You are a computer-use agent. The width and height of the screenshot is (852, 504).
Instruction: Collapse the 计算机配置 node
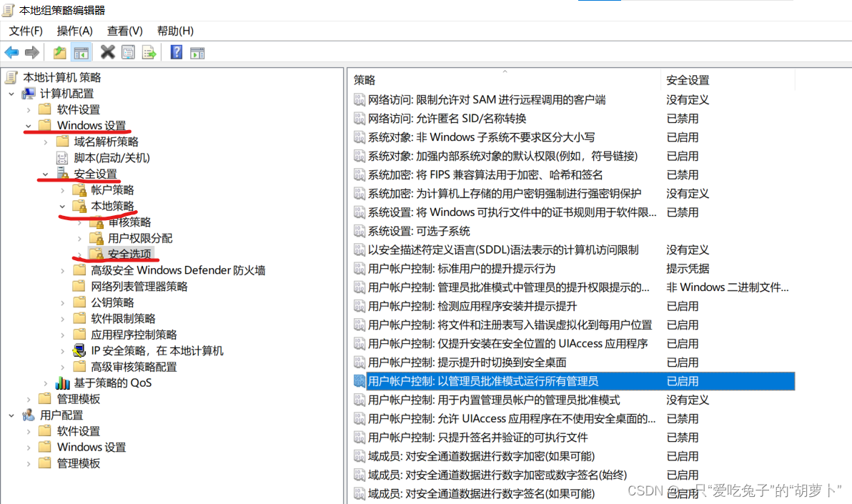point(11,94)
